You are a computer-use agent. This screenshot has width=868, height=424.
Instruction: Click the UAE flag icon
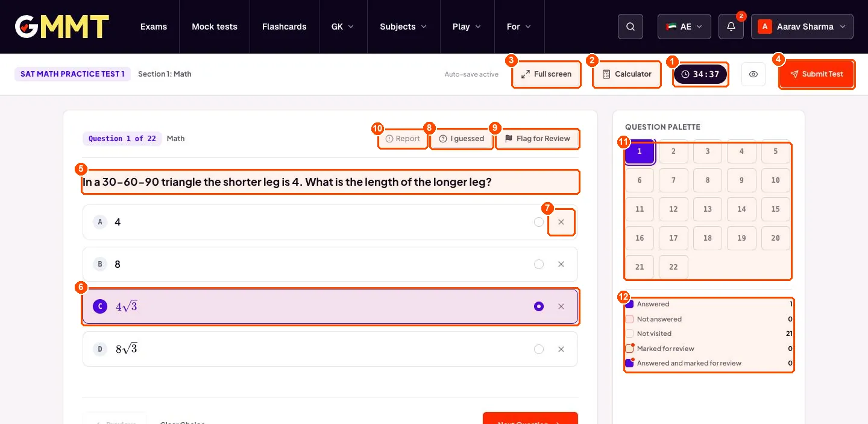tap(671, 27)
